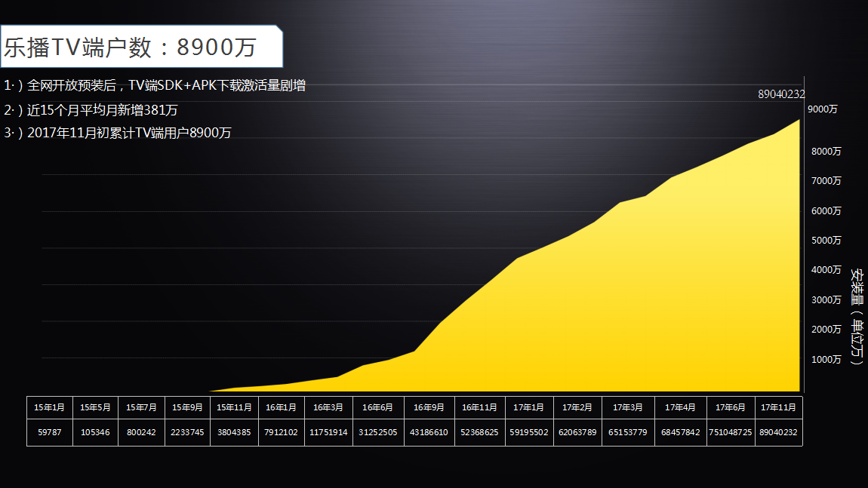
Task: Click the 1000万 axis label
Action: click(826, 360)
